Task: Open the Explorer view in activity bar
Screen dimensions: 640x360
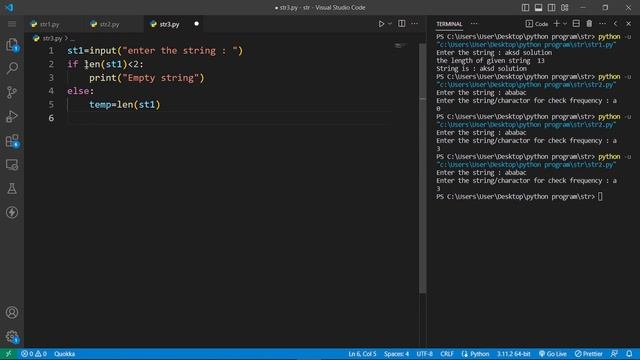Action: (x=12, y=44)
